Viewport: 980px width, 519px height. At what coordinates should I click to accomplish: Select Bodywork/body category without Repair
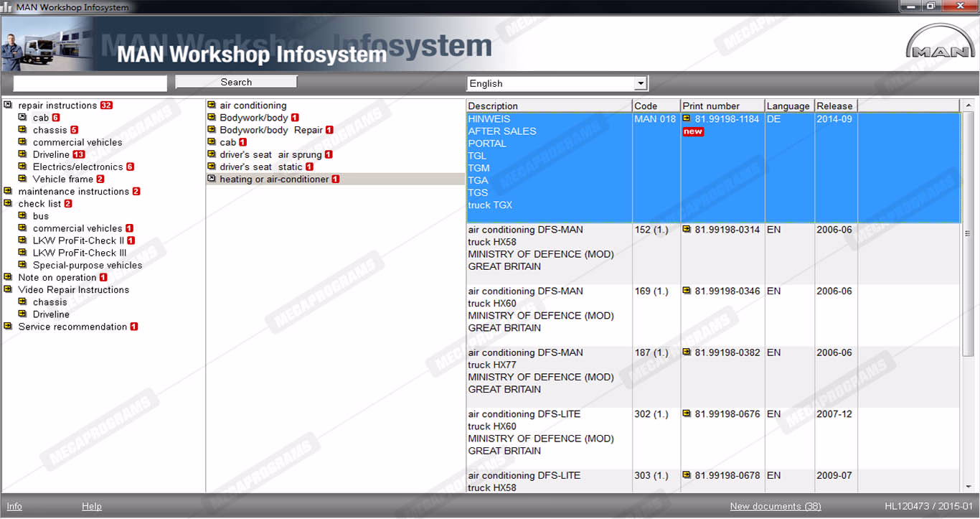(x=254, y=118)
